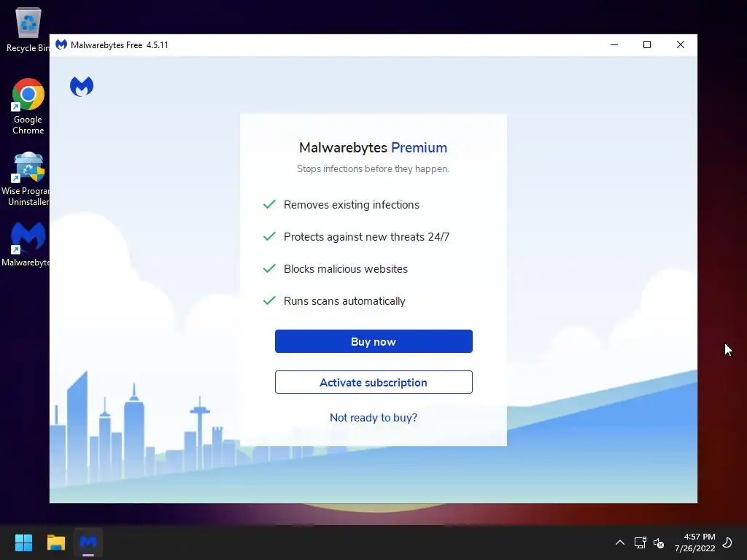The image size is (747, 560).
Task: Click the Malwarebytes logo in the window header
Action: [x=82, y=86]
